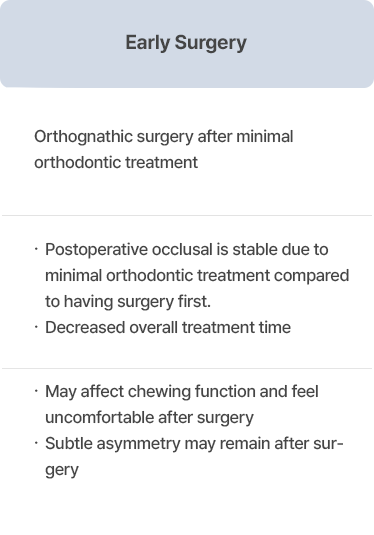Viewport: 374px width, 535px height.
Task: Click 'minimal orthodontic treatment compared' line
Action: [197, 276]
